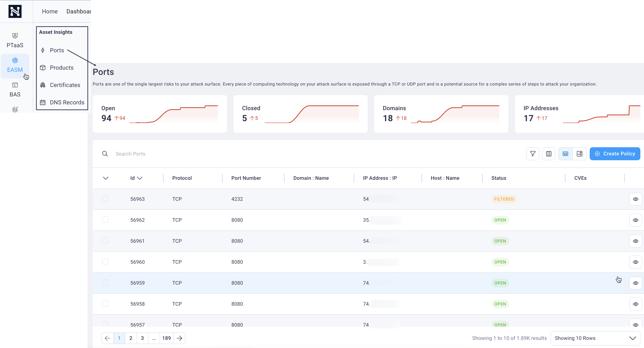644x348 pixels.
Task: Select DNS Records in Asset Insights
Action: 67,102
